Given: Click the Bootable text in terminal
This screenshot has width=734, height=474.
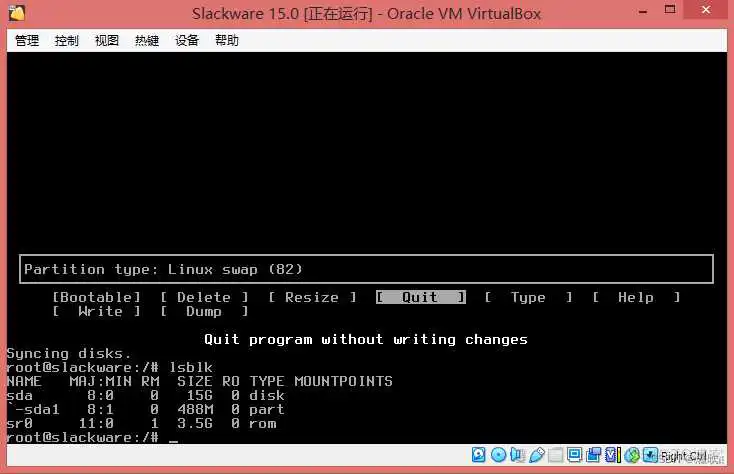Looking at the screenshot, I should pos(96,297).
